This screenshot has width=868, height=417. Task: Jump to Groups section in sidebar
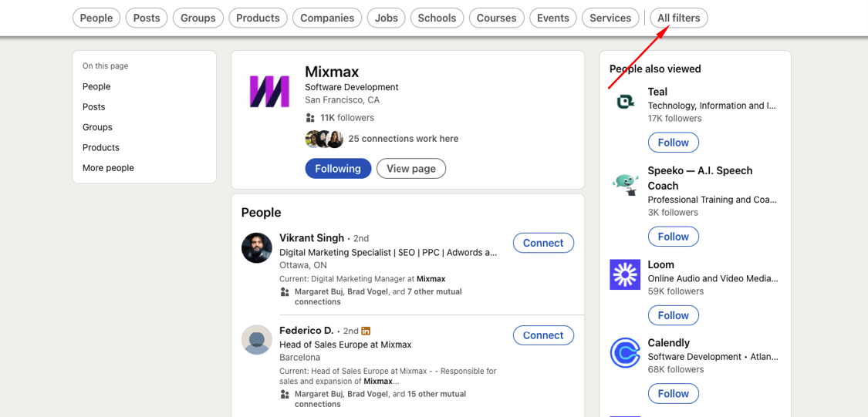pos(97,127)
